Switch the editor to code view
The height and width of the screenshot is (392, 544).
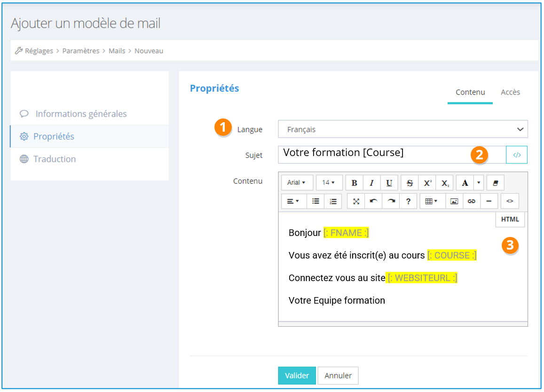[x=510, y=201]
